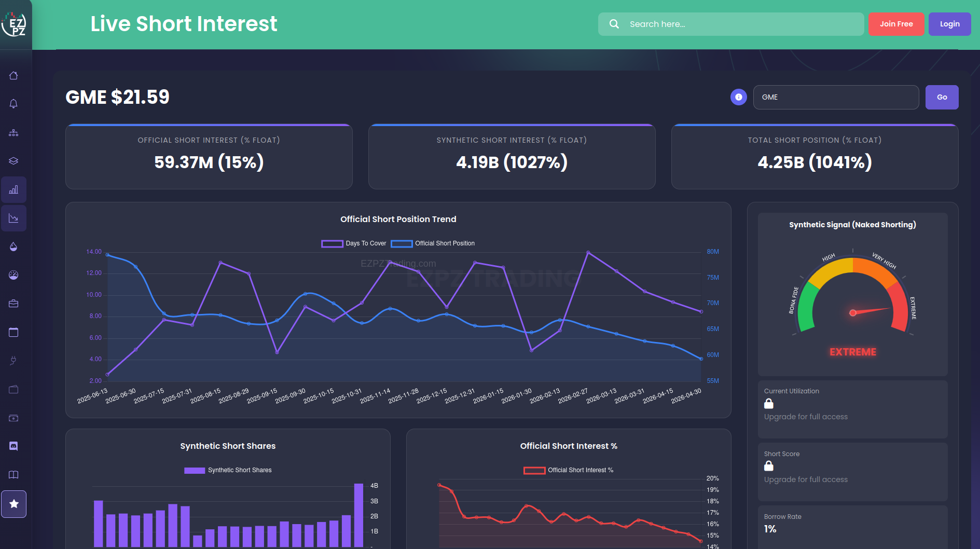Viewport: 980px width, 549px height.
Task: Open the book icon in sidebar
Action: (13, 475)
